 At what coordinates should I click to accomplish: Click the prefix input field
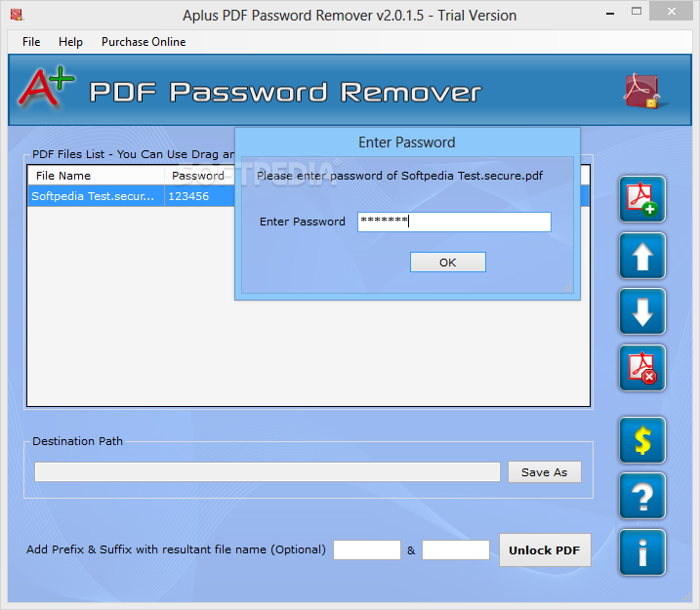pos(367,549)
